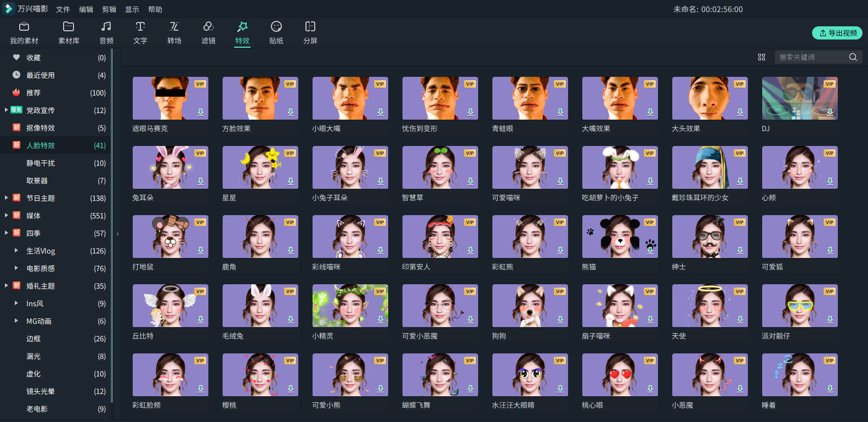Image resolution: width=868 pixels, height=422 pixels.
Task: Download the 方脸效果 effect
Action: coord(291,112)
